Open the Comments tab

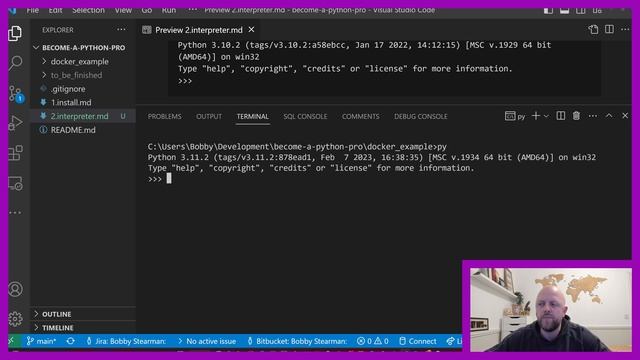[x=360, y=116]
